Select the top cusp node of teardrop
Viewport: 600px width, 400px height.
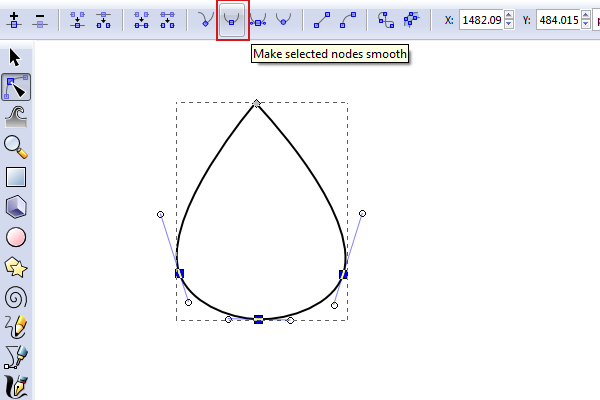(x=257, y=103)
